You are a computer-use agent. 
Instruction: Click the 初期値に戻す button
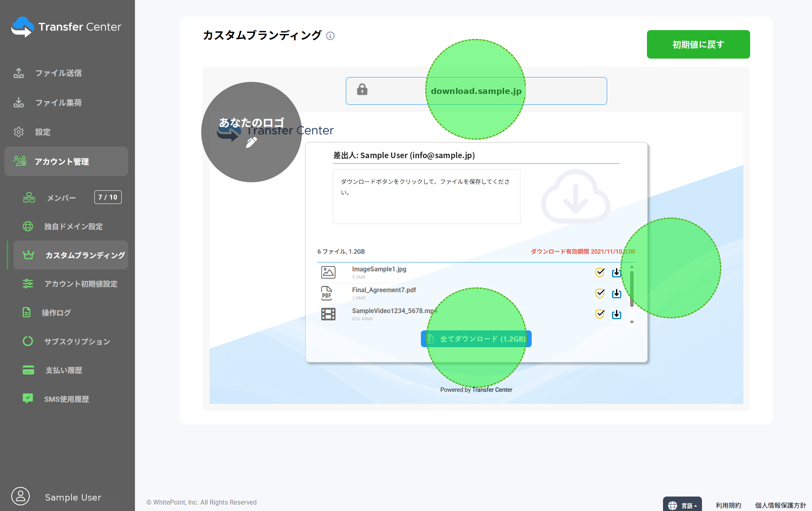(698, 44)
